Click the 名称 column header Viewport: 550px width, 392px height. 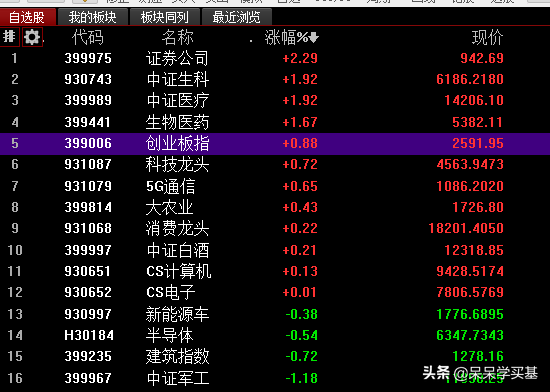tap(177, 38)
